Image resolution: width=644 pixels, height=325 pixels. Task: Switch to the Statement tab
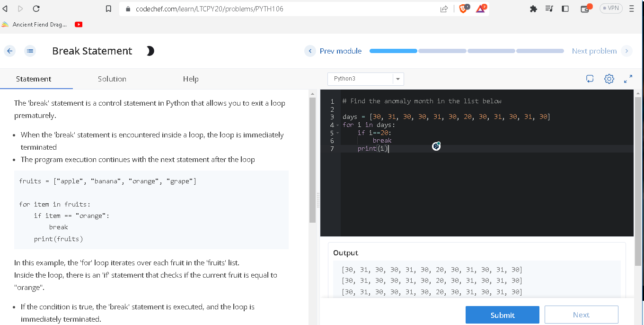tap(34, 79)
